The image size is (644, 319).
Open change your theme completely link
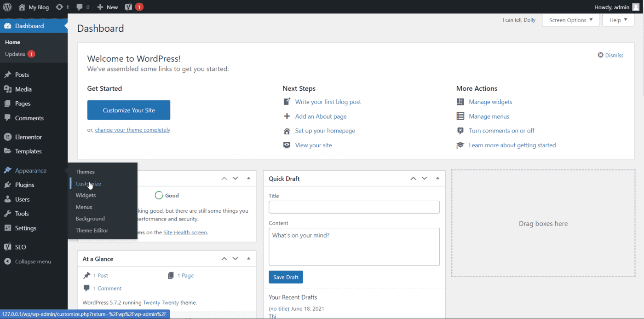click(132, 130)
